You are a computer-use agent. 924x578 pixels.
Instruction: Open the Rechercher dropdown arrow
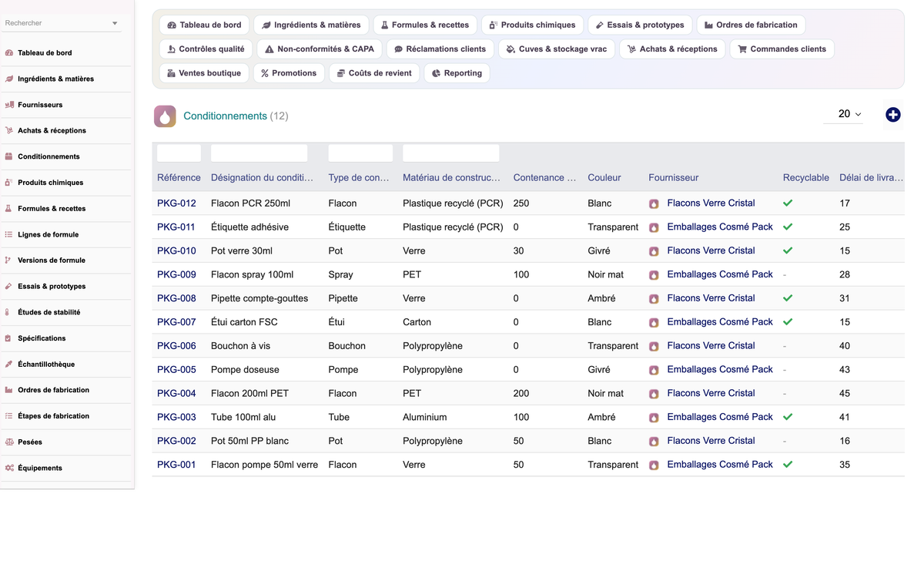[x=115, y=24]
